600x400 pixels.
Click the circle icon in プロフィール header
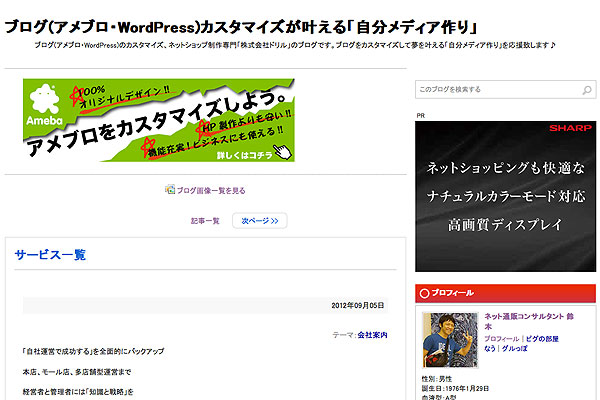pos(424,293)
